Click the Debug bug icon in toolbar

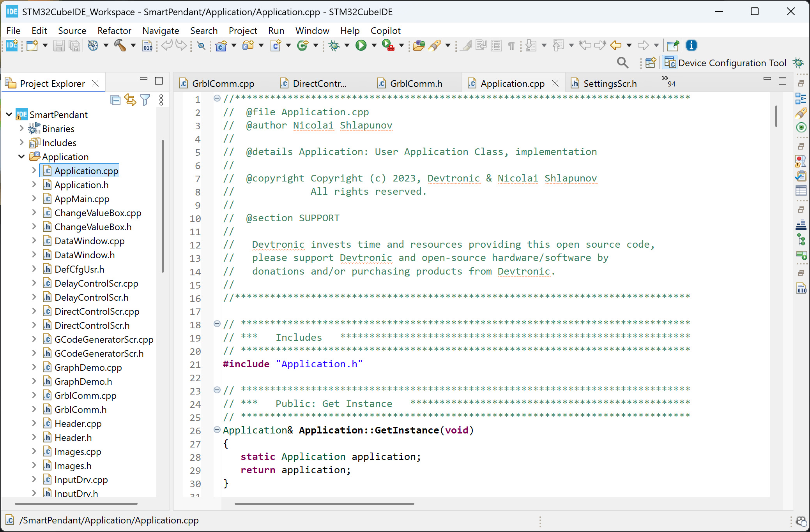pyautogui.click(x=334, y=46)
